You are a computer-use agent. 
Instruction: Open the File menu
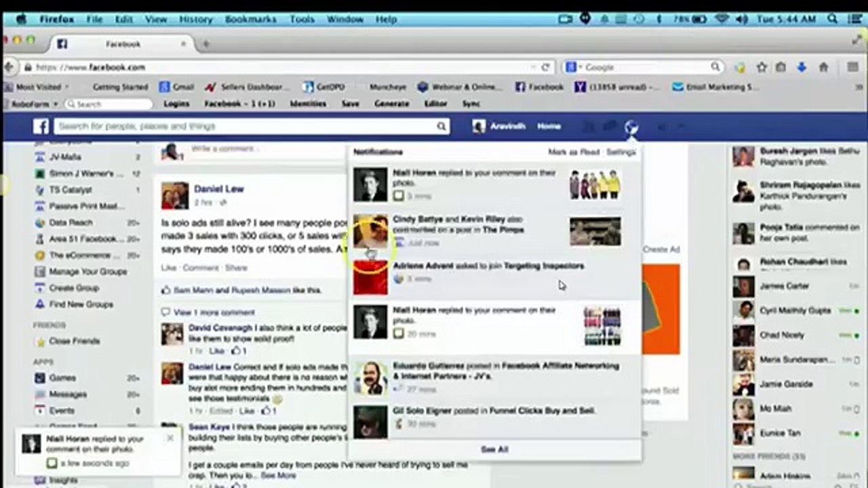(x=94, y=19)
